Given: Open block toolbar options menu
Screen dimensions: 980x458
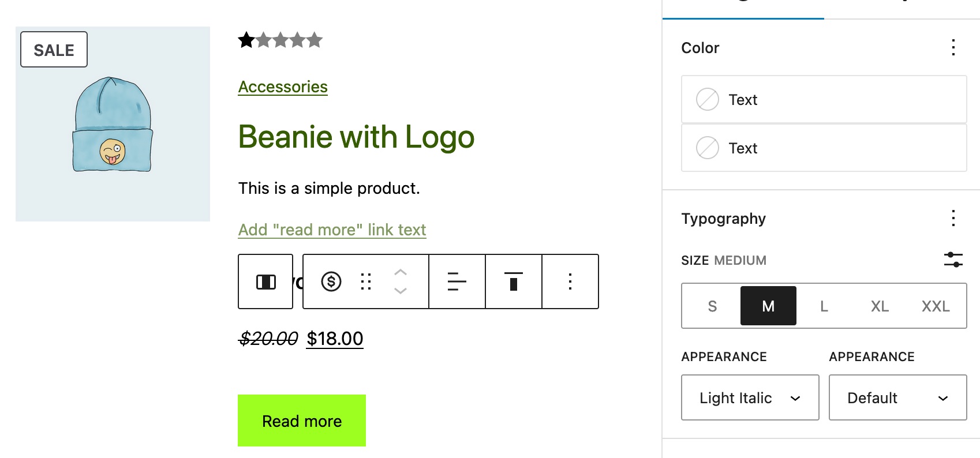Looking at the screenshot, I should tap(570, 281).
